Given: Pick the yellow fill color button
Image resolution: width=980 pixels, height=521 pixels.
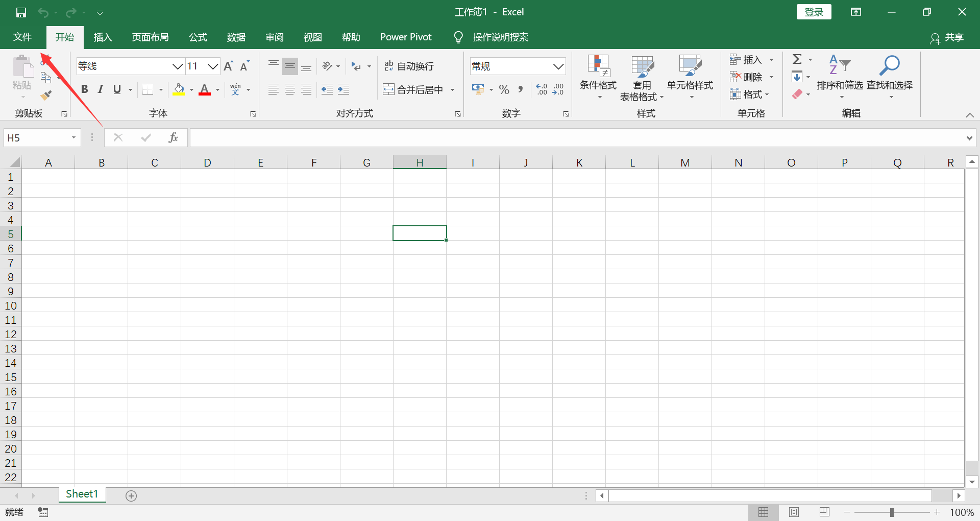Looking at the screenshot, I should click(179, 89).
